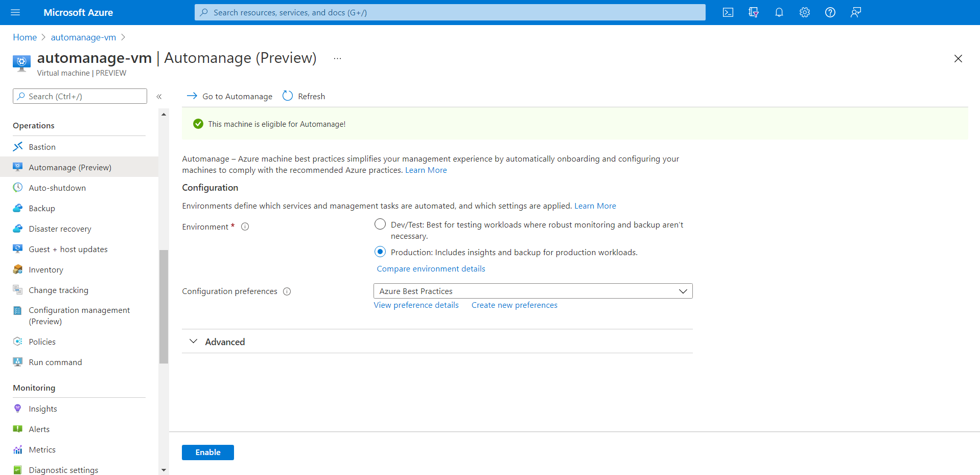This screenshot has height=475, width=980.
Task: Launch Cloud Shell from top bar
Action: pos(728,12)
